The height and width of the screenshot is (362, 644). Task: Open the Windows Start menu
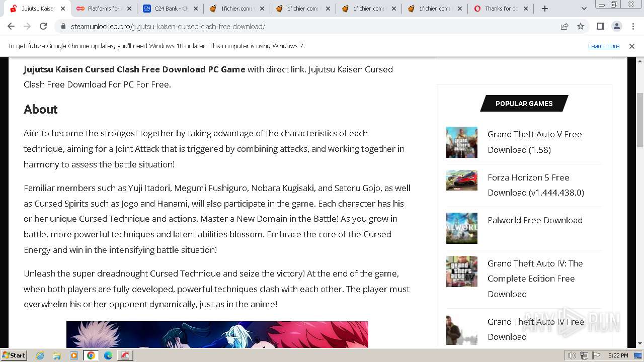coord(14,355)
